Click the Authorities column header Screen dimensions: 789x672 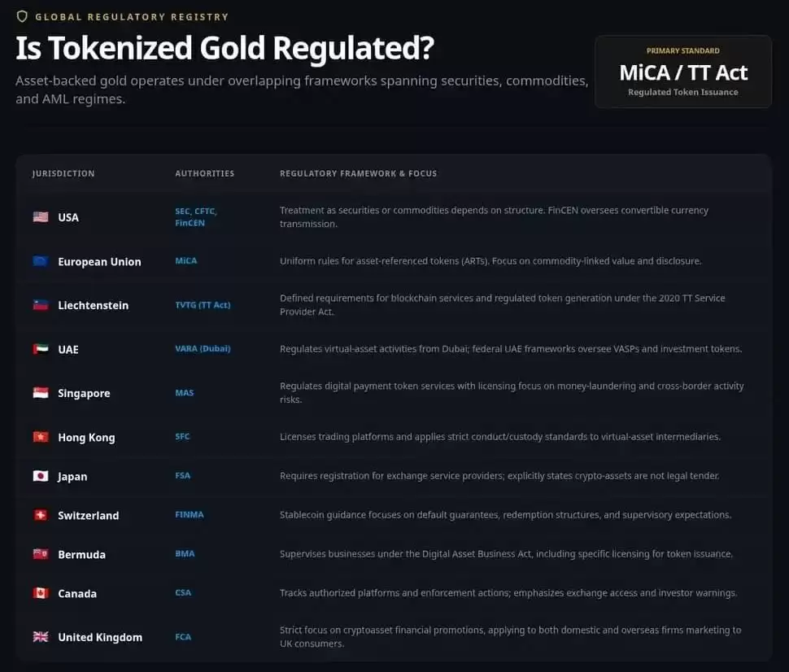[205, 173]
